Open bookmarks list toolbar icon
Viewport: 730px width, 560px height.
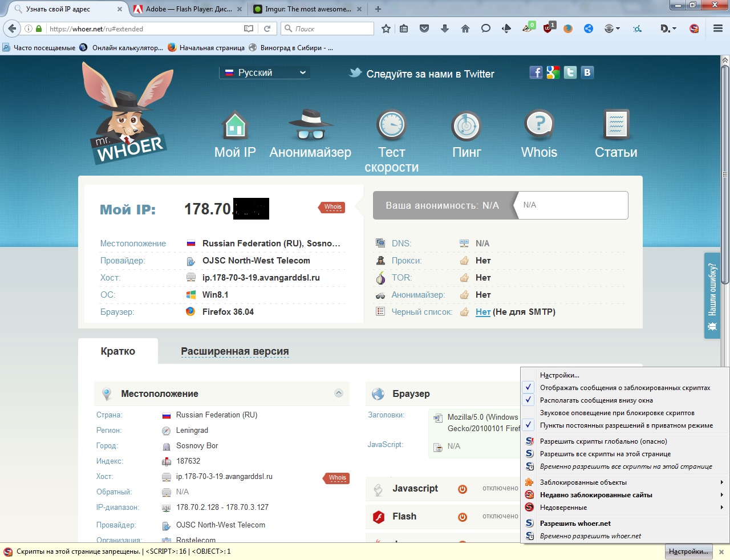pyautogui.click(x=404, y=29)
